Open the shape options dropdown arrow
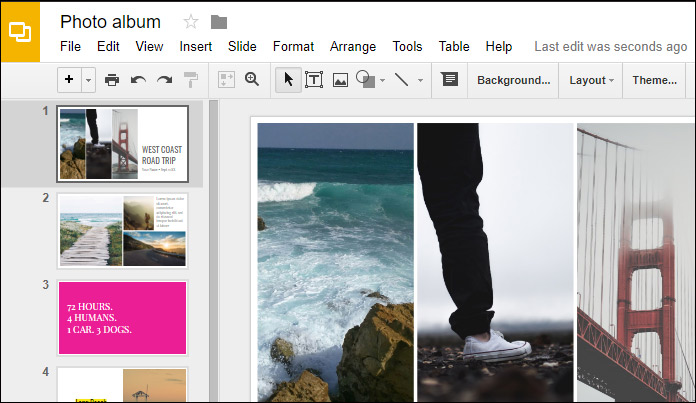696x403 pixels. (383, 80)
